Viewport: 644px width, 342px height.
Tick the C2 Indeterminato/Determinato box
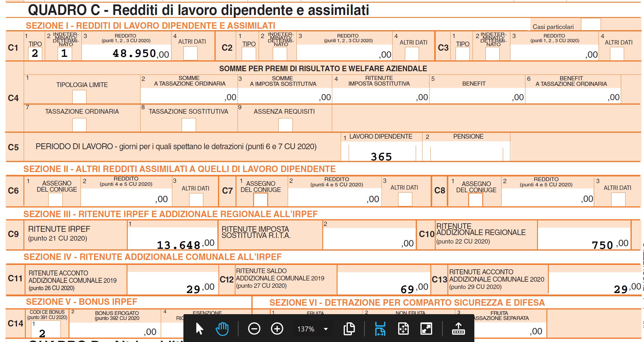click(x=280, y=54)
